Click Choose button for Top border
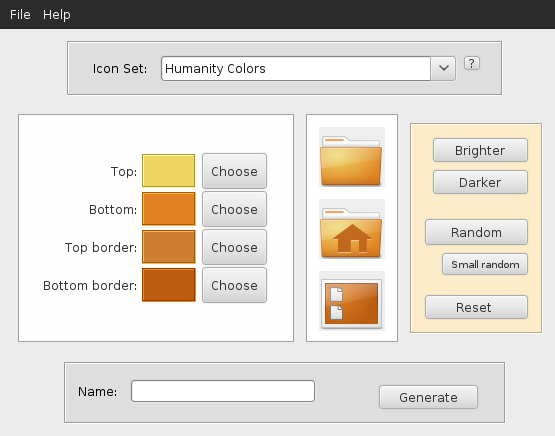This screenshot has width=555, height=436. (x=234, y=247)
